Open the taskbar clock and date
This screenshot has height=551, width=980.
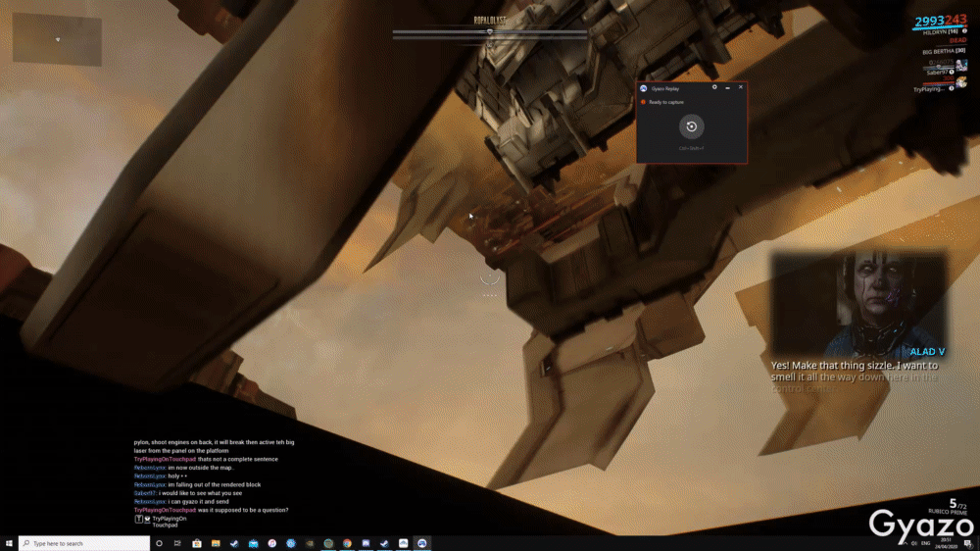(x=946, y=543)
